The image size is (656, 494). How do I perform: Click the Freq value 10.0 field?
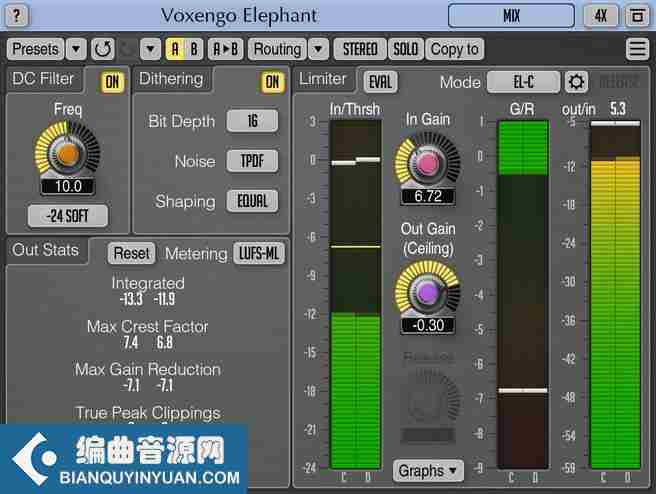[x=68, y=186]
